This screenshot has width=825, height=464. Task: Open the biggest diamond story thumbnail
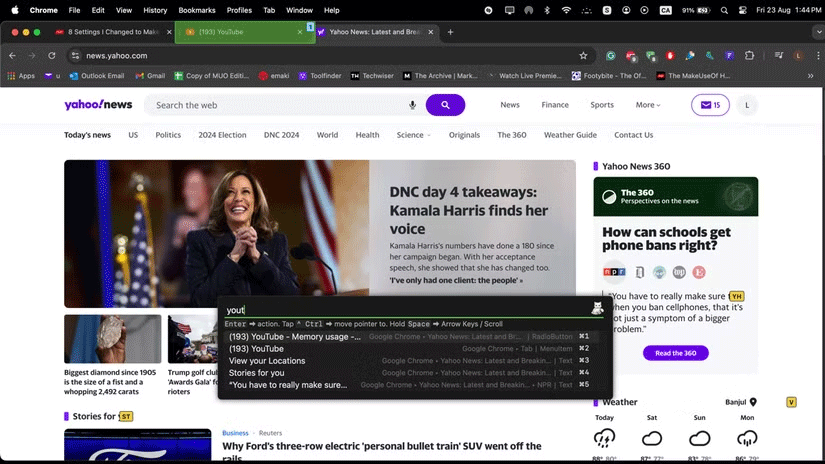[113, 339]
